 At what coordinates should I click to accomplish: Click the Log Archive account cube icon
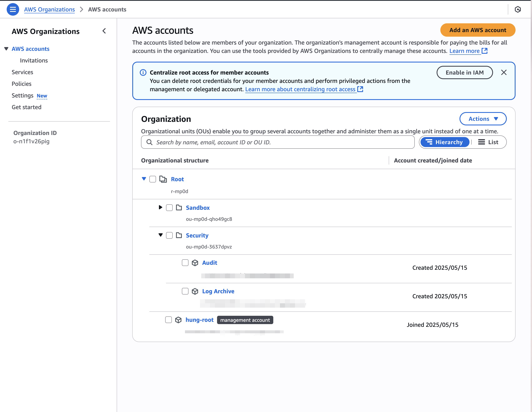[195, 291]
